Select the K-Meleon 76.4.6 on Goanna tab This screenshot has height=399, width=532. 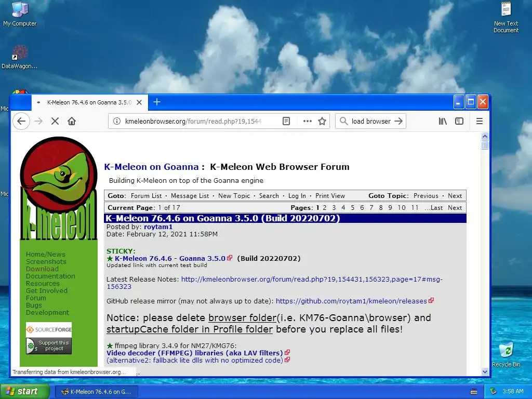pyautogui.click(x=89, y=102)
